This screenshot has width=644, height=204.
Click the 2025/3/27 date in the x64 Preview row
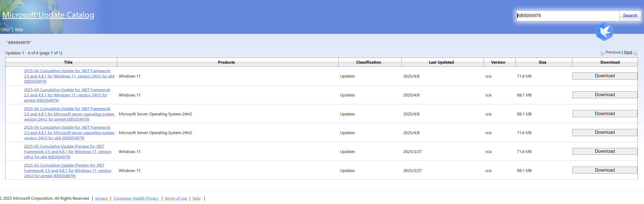pyautogui.click(x=412, y=152)
